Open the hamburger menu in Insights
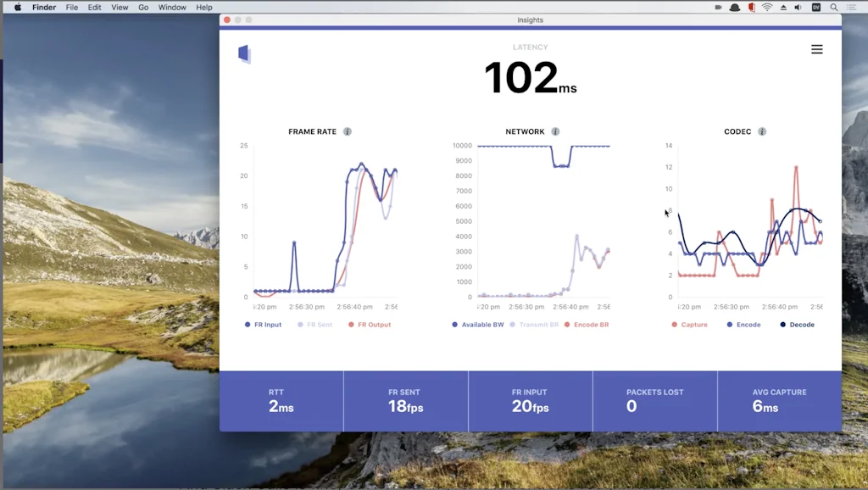Viewport: 868px width, 490px height. (816, 49)
